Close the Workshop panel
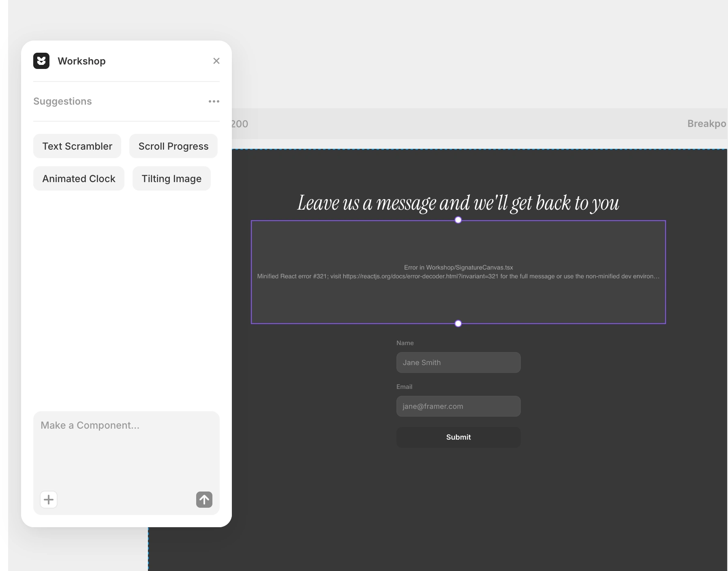Screen dimensions: 728x571 tap(216, 61)
